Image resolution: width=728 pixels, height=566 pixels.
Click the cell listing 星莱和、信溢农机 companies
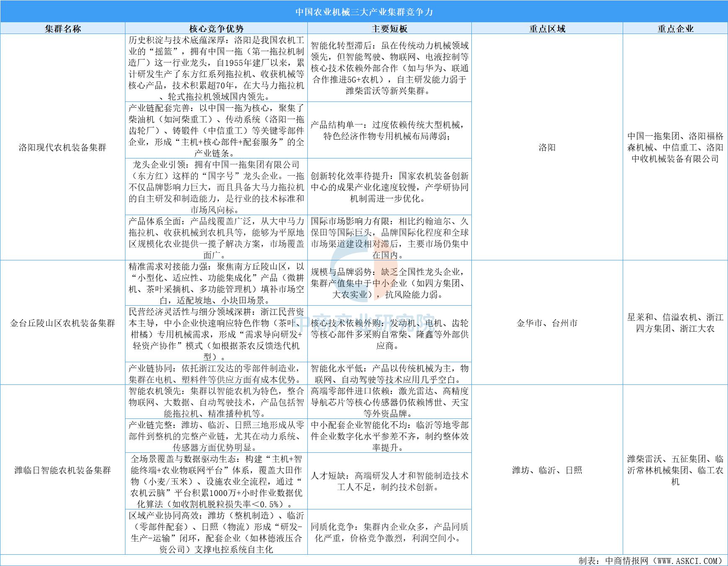tap(675, 323)
